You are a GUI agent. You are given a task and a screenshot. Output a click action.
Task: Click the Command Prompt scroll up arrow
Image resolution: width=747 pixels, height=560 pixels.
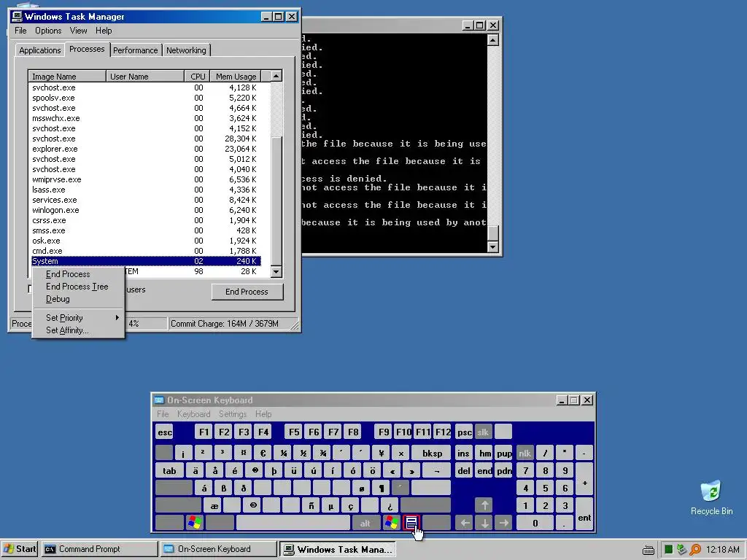[x=493, y=40]
